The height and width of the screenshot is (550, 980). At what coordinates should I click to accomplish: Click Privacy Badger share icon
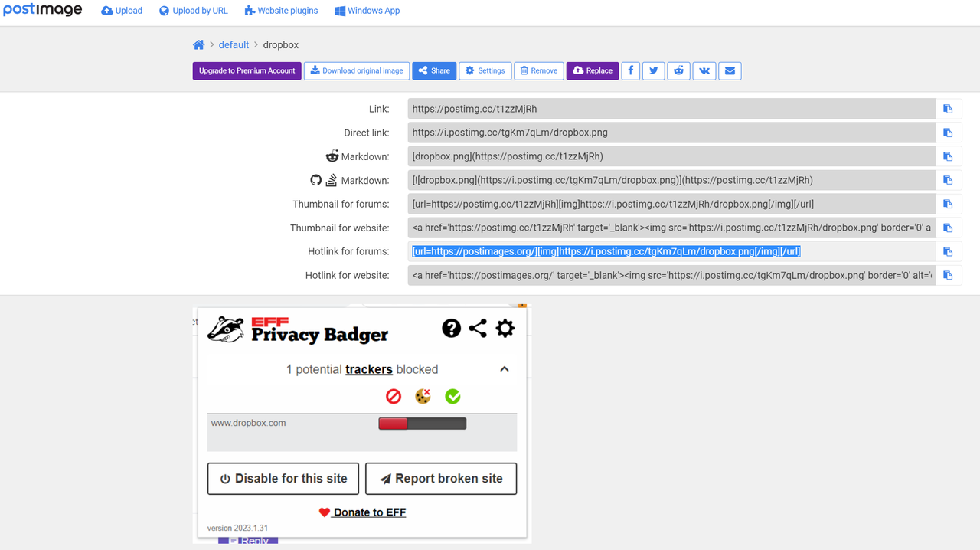click(478, 329)
